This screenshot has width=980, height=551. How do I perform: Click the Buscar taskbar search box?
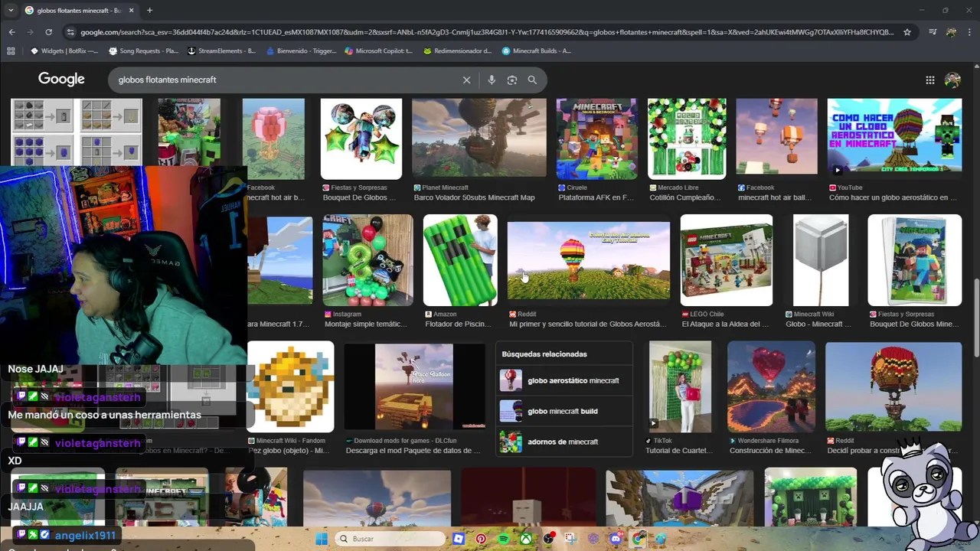390,539
